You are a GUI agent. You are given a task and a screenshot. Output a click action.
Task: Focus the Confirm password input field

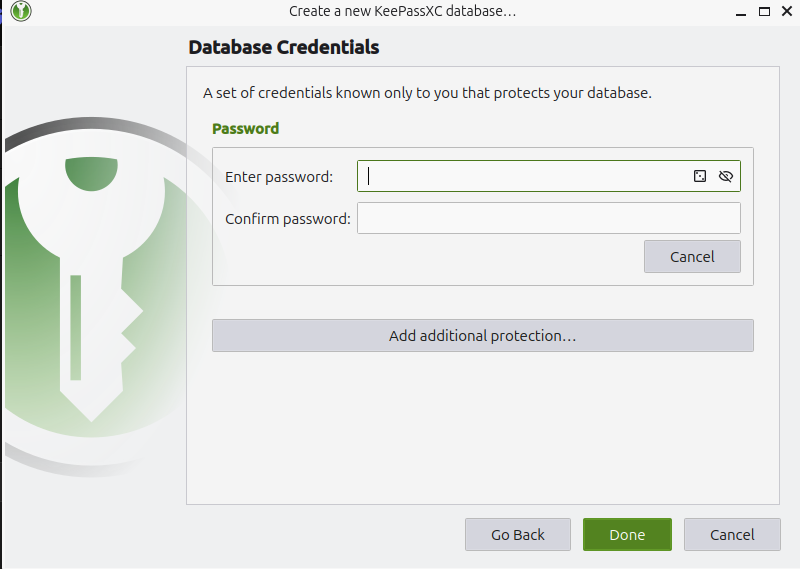[x=548, y=218]
